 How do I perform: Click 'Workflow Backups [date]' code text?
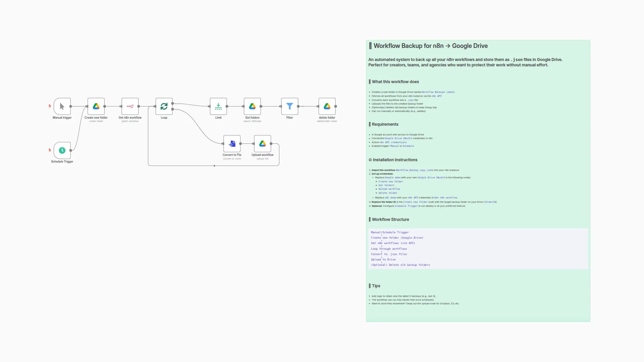click(438, 92)
